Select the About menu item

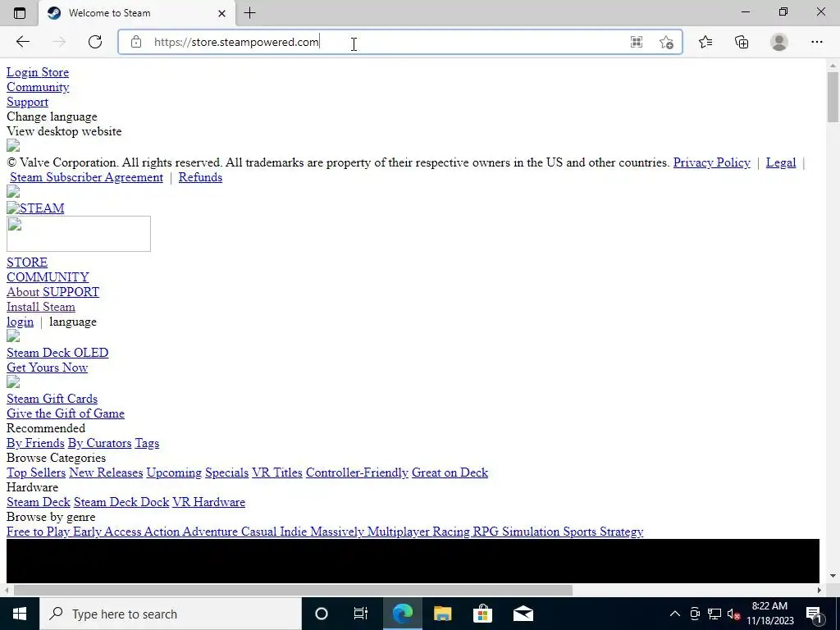[x=23, y=292]
